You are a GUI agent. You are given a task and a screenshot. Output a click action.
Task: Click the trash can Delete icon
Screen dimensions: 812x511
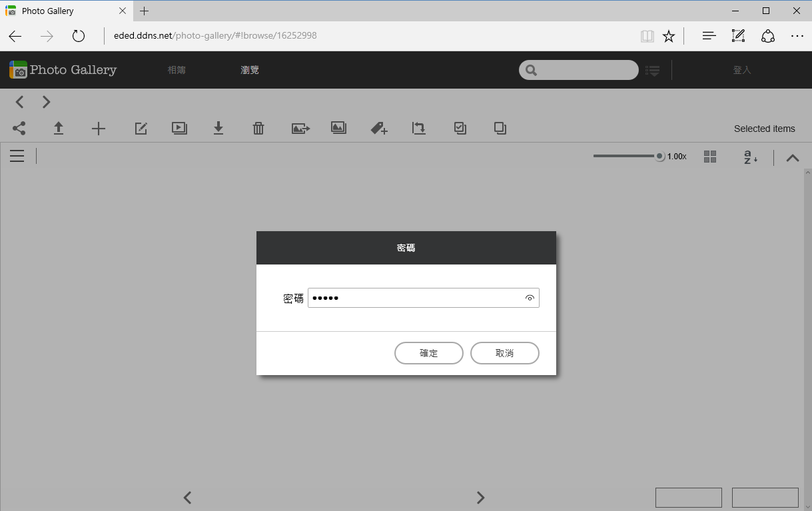click(258, 129)
